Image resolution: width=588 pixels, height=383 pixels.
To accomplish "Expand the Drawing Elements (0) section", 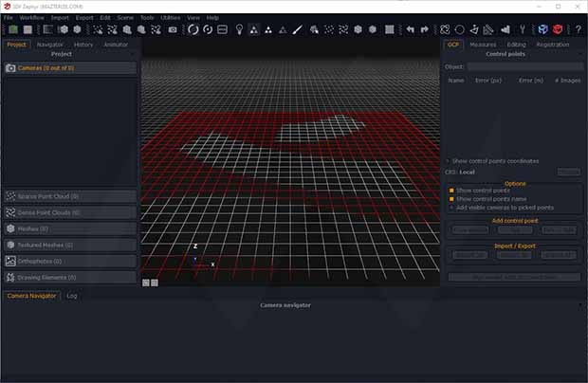I will tap(70, 278).
